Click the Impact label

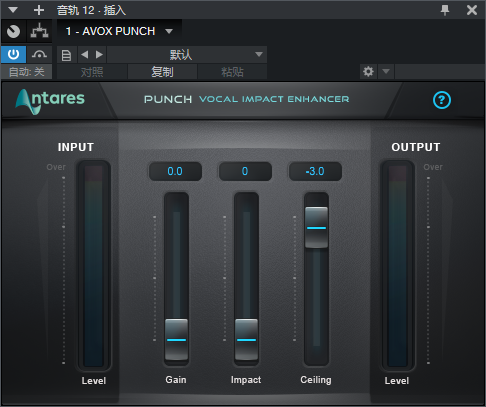click(246, 380)
